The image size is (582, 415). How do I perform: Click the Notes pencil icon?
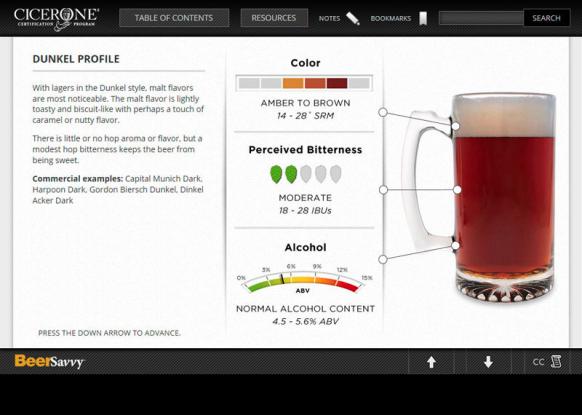coord(353,18)
